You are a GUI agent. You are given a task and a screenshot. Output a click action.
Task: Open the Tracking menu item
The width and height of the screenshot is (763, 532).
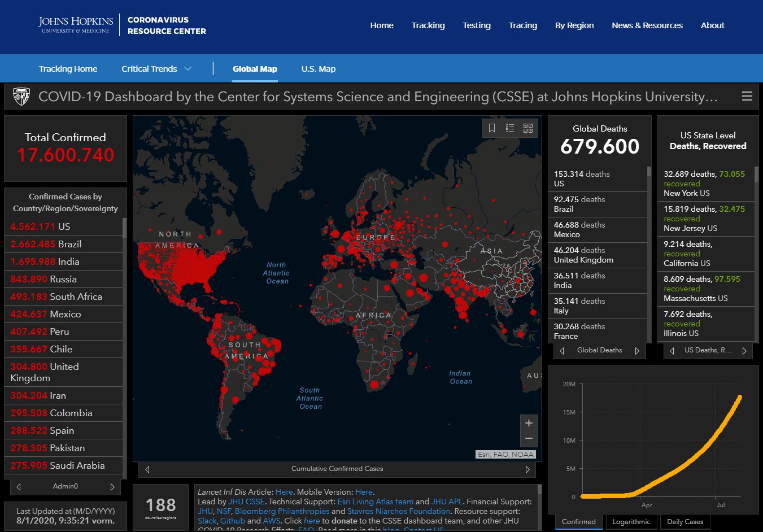(428, 25)
